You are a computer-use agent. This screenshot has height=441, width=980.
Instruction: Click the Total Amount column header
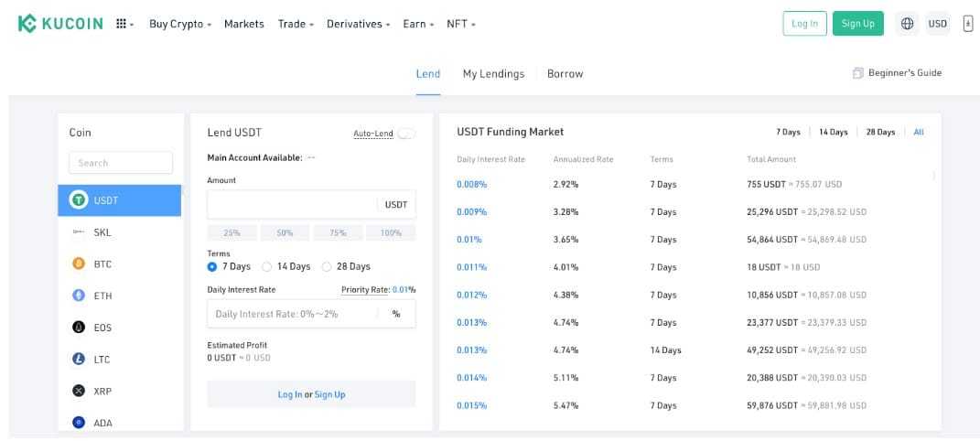[x=771, y=159]
